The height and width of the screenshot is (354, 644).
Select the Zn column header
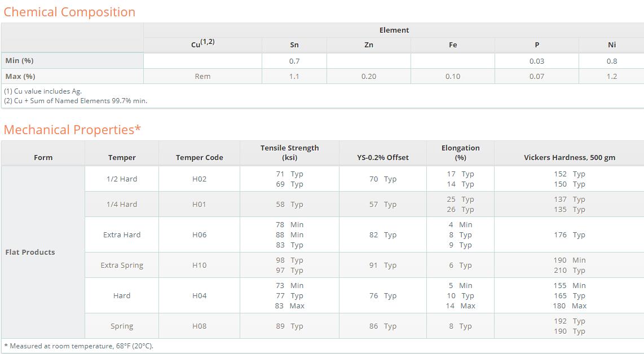click(x=369, y=45)
